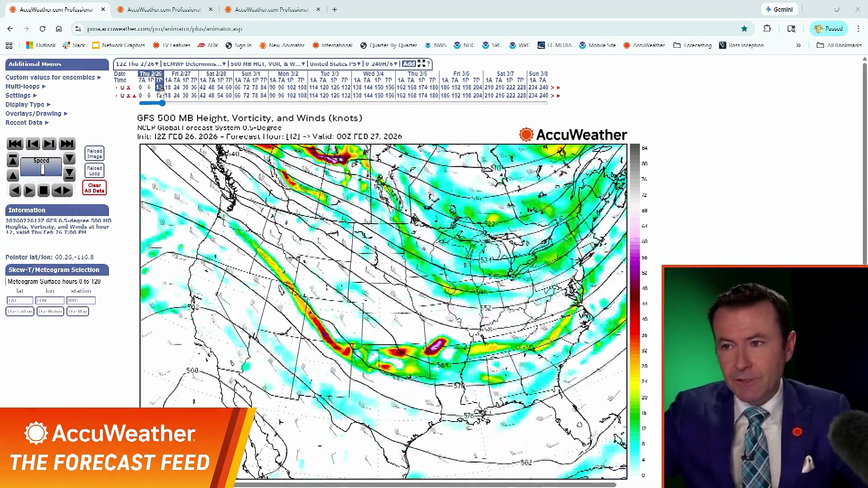Click the help question mark icon
This screenshot has height=488, width=868.
click(429, 64)
